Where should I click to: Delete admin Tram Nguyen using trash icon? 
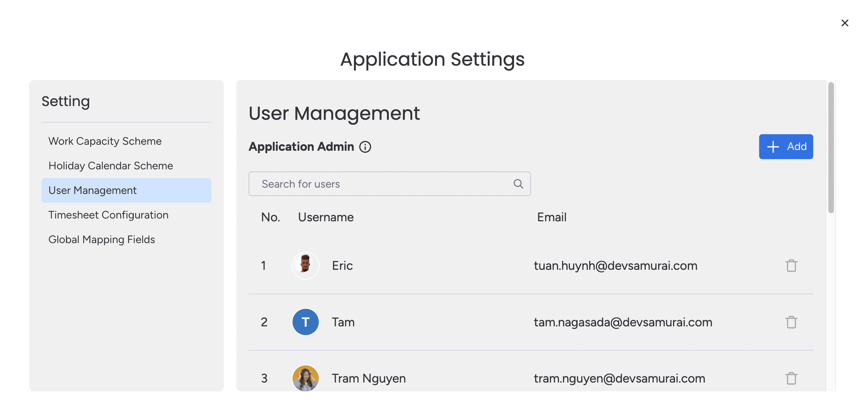pos(791,378)
